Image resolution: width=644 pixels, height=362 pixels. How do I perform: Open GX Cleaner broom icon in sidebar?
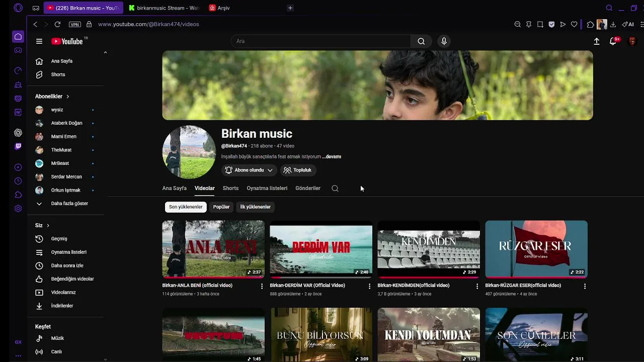tap(18, 84)
